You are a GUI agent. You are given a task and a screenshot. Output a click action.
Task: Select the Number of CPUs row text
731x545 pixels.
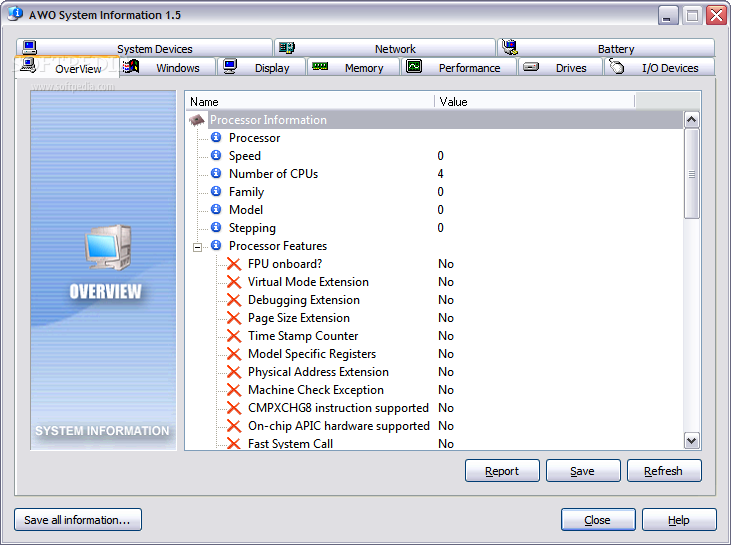273,173
